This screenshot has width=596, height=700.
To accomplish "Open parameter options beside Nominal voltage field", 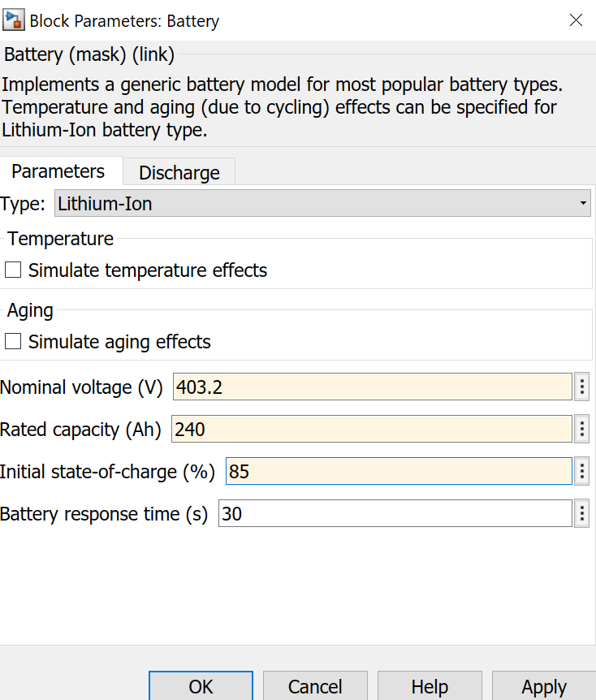I will (581, 387).
